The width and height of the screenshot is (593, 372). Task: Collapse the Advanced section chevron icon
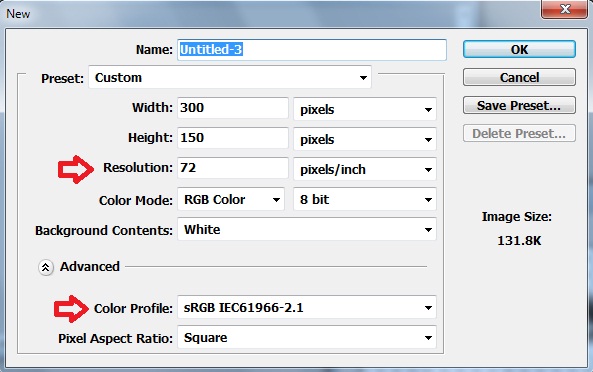coord(45,267)
